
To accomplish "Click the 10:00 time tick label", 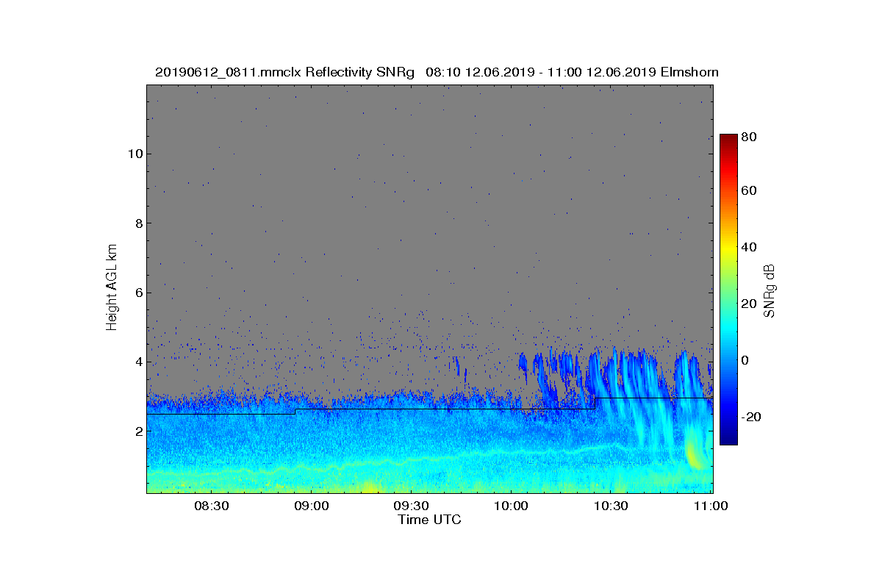I will pos(512,506).
